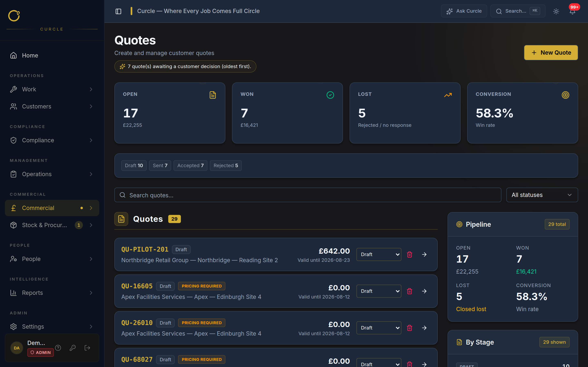Open quote QU-16605 via arrow icon
This screenshot has height=367, width=588.
coord(424,291)
